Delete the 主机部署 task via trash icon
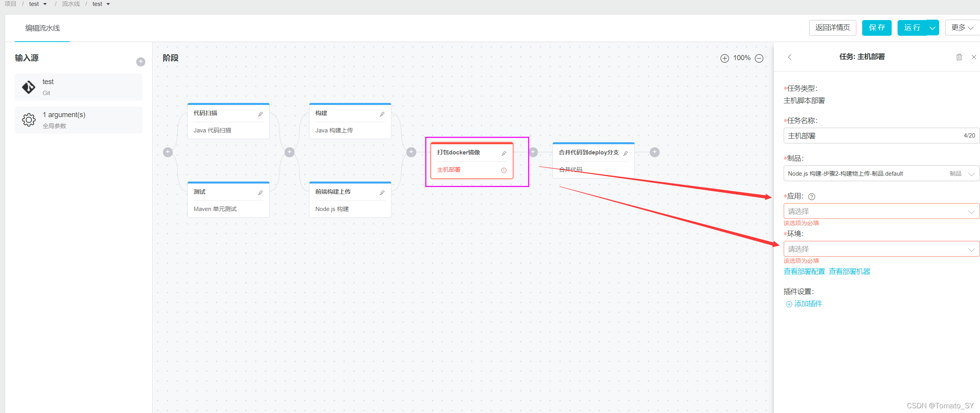 [959, 57]
